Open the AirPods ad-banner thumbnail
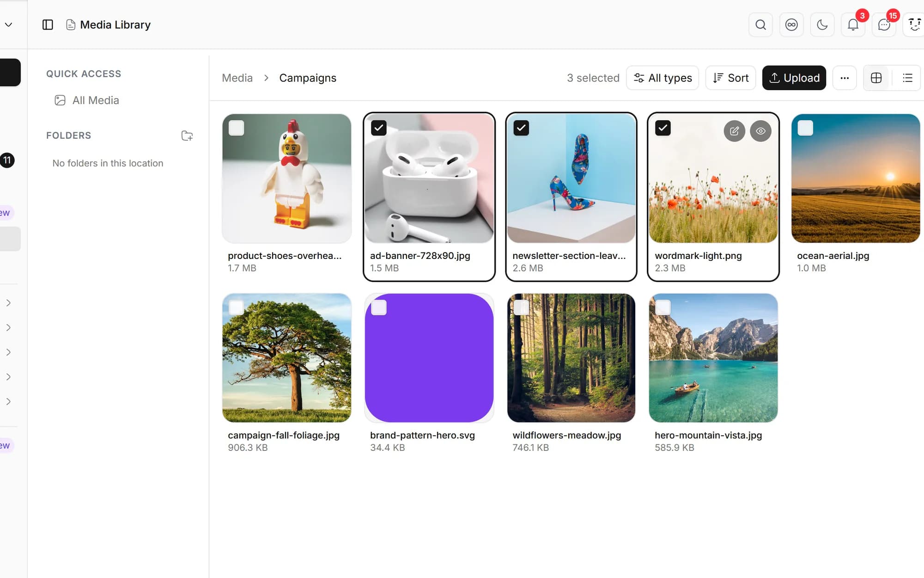The width and height of the screenshot is (924, 578). 429,178
